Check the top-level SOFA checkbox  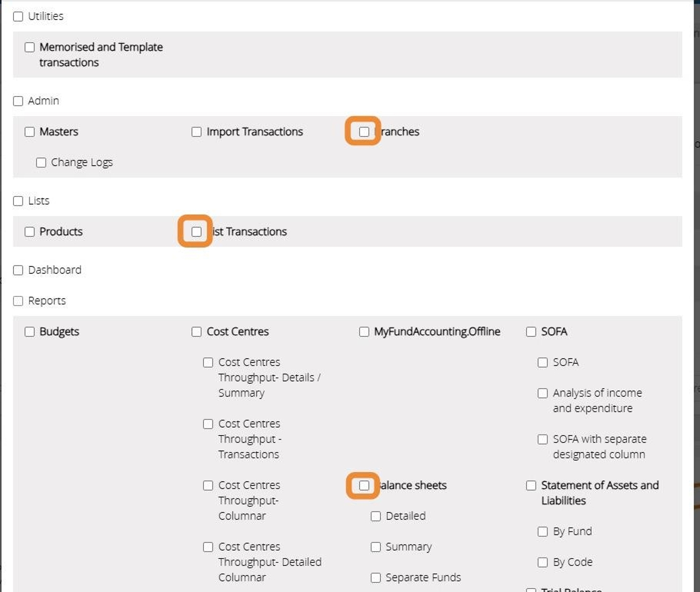pos(531,332)
